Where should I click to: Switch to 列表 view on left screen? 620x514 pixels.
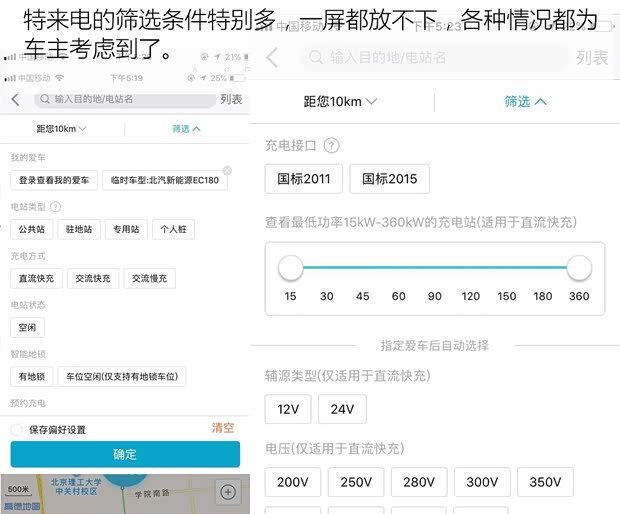[x=231, y=99]
